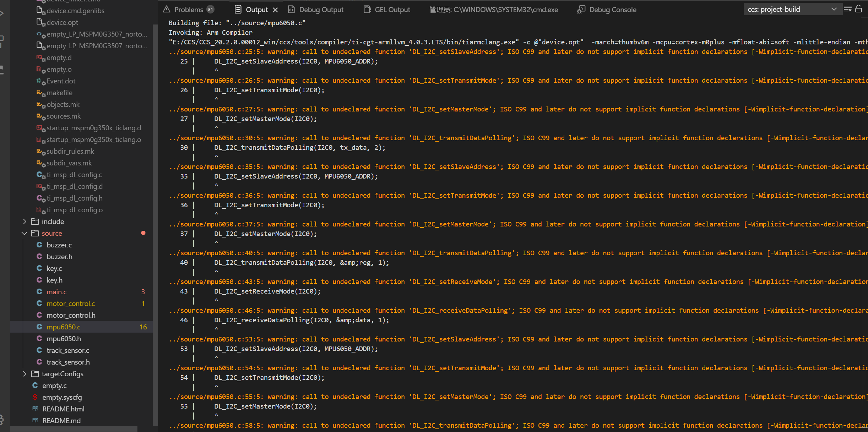Open the cmd.exe terminal tab
Viewport: 868px width, 432px height.
click(x=493, y=10)
